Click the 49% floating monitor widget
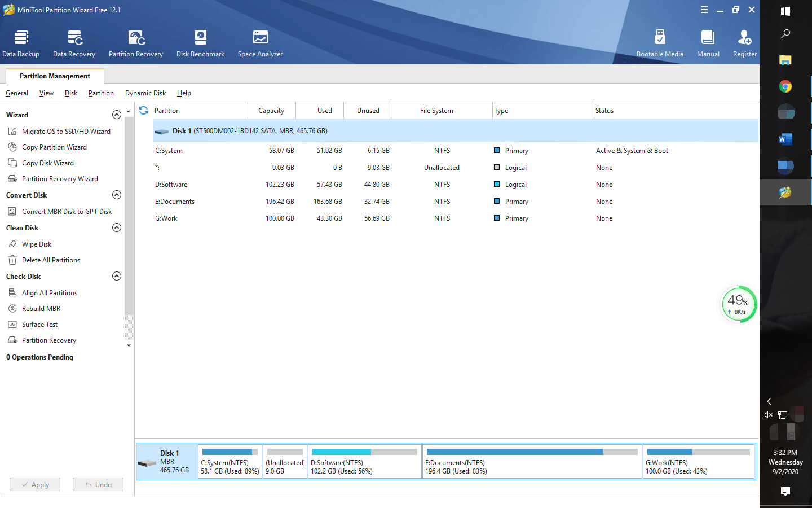The image size is (812, 508). tap(739, 304)
